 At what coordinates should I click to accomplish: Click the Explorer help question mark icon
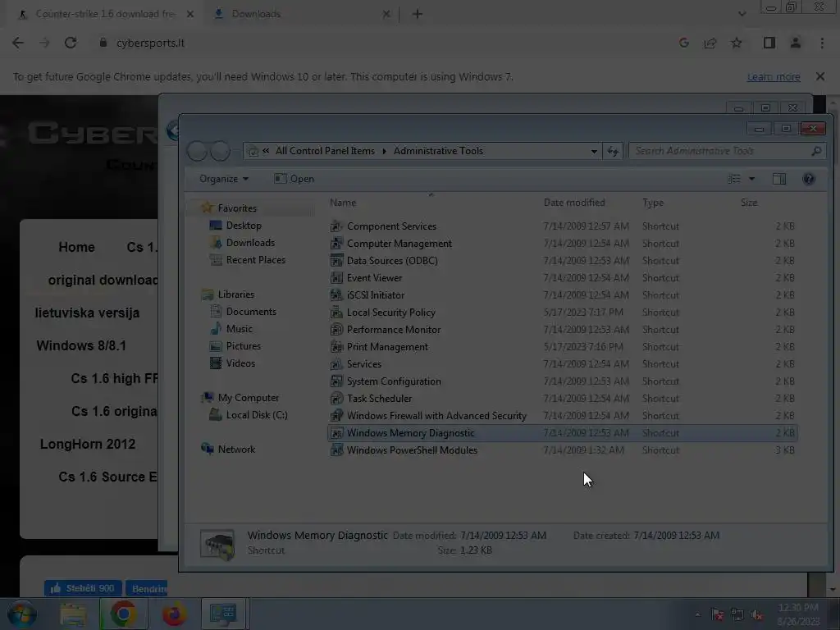(808, 179)
